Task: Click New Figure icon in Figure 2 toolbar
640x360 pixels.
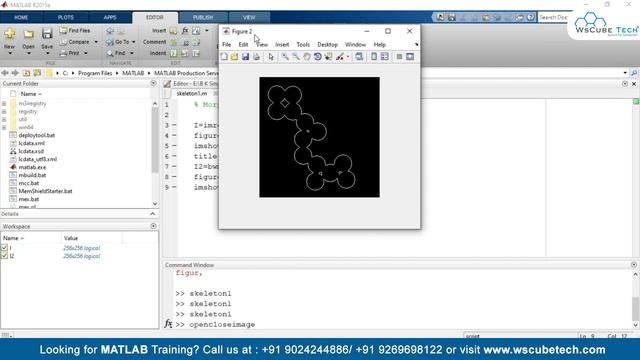Action: pyautogui.click(x=224, y=57)
